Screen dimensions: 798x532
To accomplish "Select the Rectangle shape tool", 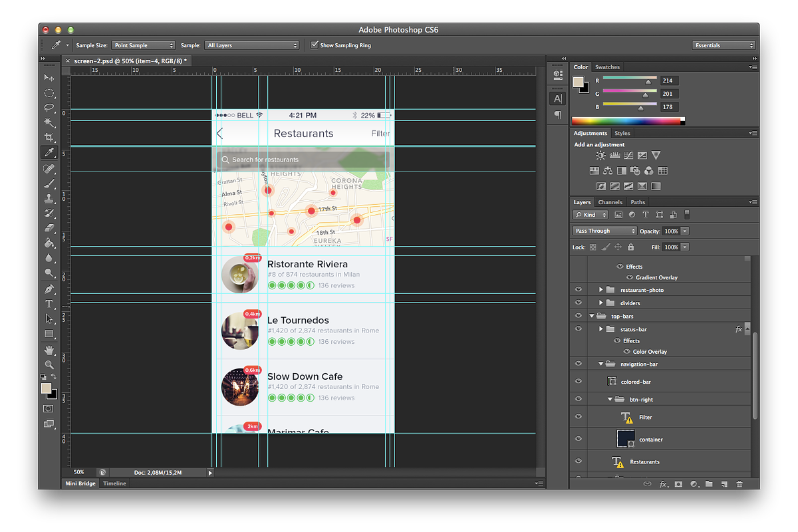I will tap(49, 334).
